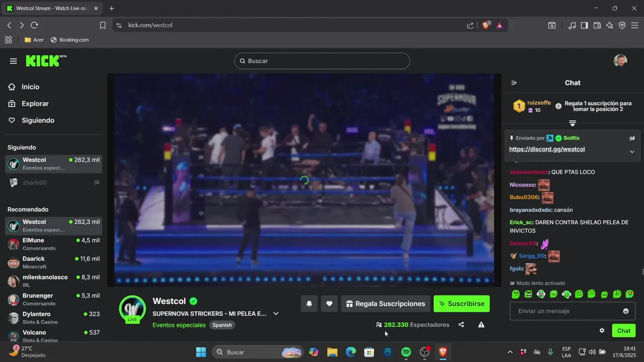
Task: Insert the heart-eyes drooling emote
Action: [x=629, y=294]
